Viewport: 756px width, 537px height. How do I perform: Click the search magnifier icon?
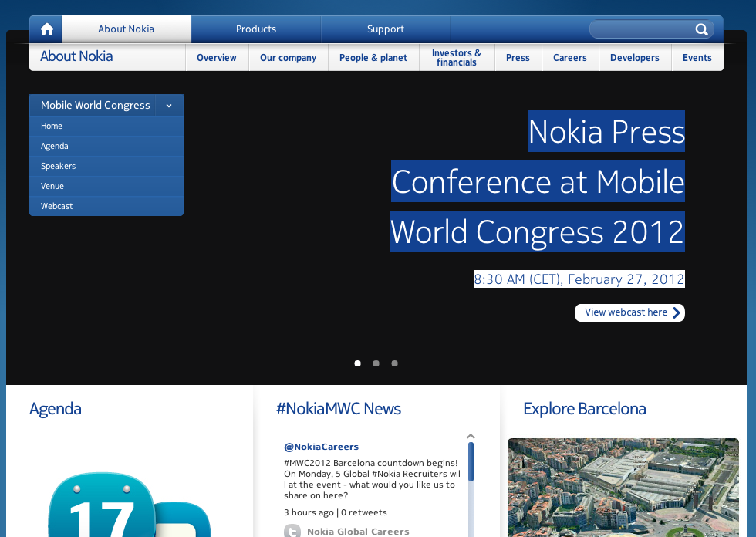click(x=701, y=30)
